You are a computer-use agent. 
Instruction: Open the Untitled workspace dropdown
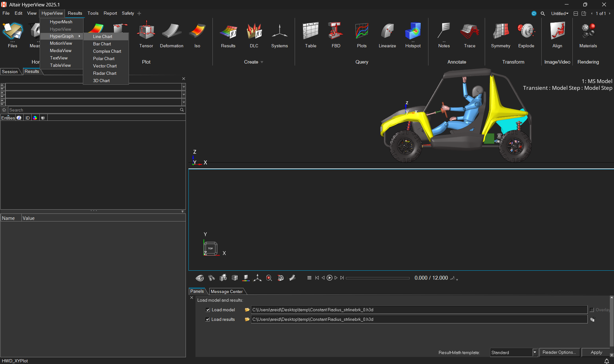pyautogui.click(x=560, y=13)
